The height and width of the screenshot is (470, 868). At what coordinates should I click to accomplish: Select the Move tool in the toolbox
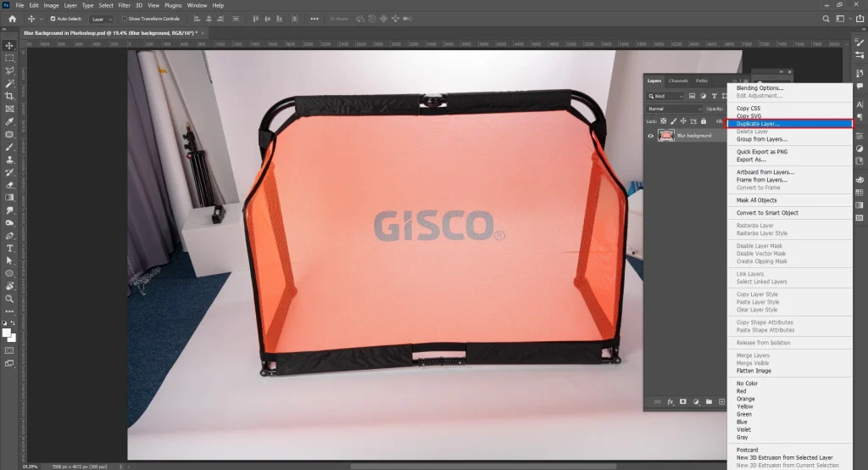9,45
